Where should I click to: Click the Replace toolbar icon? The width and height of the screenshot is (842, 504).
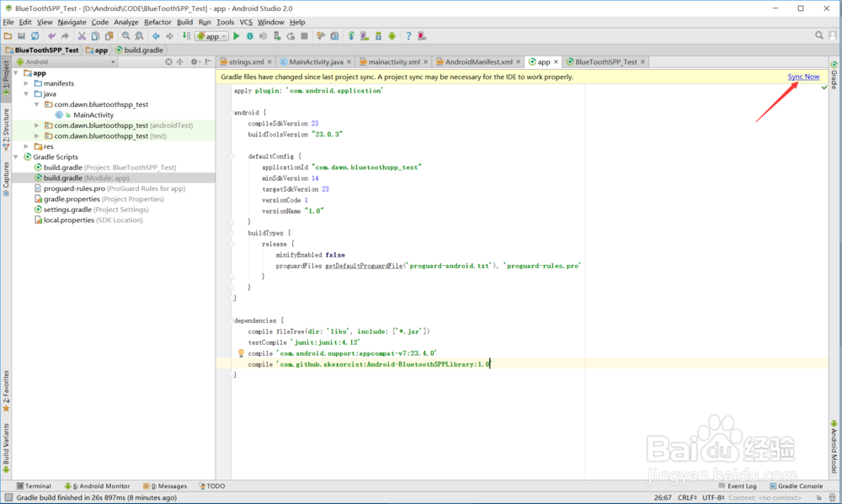coord(139,36)
